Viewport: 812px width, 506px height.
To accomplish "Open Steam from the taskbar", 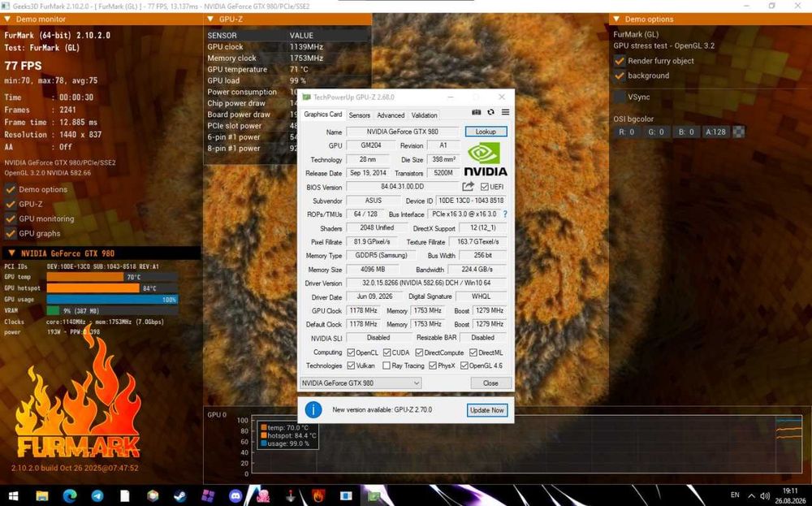I will click(180, 496).
